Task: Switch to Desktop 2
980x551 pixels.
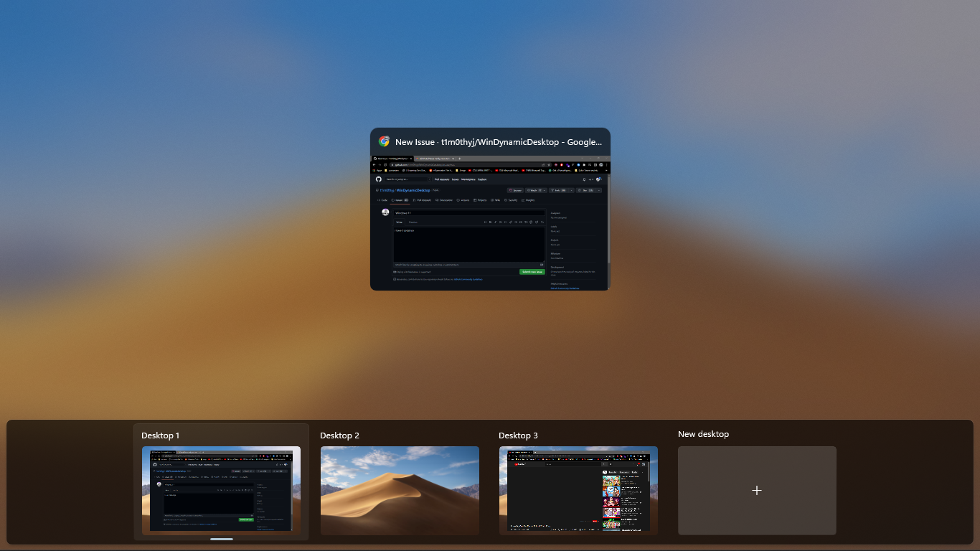Action: (x=400, y=491)
